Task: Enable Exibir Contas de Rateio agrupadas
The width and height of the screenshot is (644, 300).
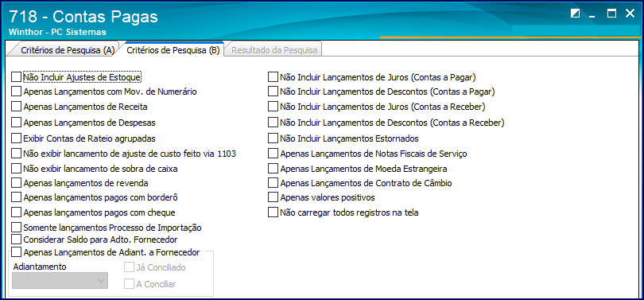Action: point(16,138)
